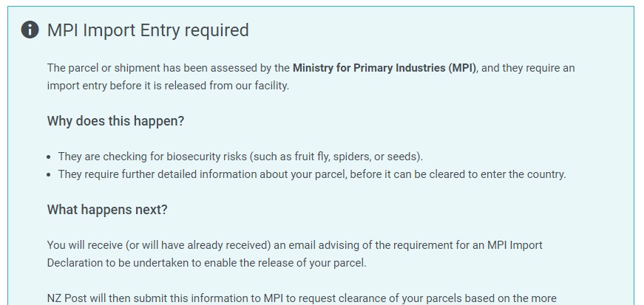Click the info icon beside the heading
Image resolution: width=644 pixels, height=305 pixels.
tap(30, 30)
